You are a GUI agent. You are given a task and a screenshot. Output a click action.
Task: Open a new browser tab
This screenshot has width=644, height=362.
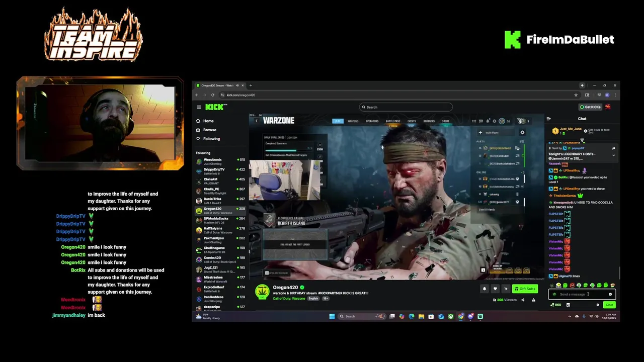click(x=251, y=85)
